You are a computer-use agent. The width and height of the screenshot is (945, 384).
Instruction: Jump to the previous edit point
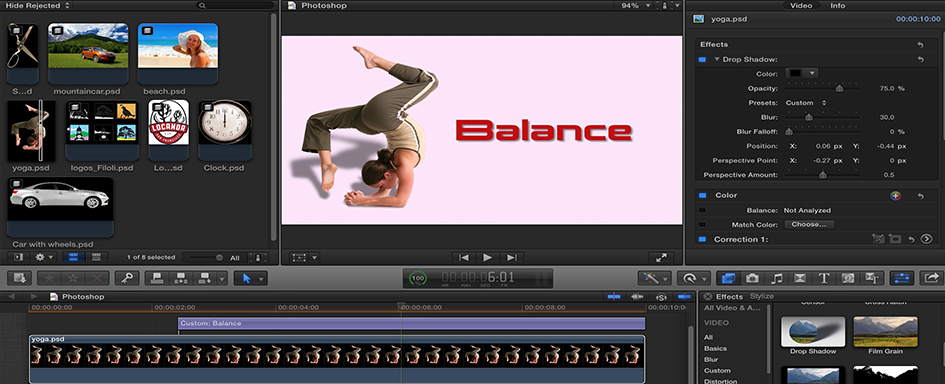[463, 257]
